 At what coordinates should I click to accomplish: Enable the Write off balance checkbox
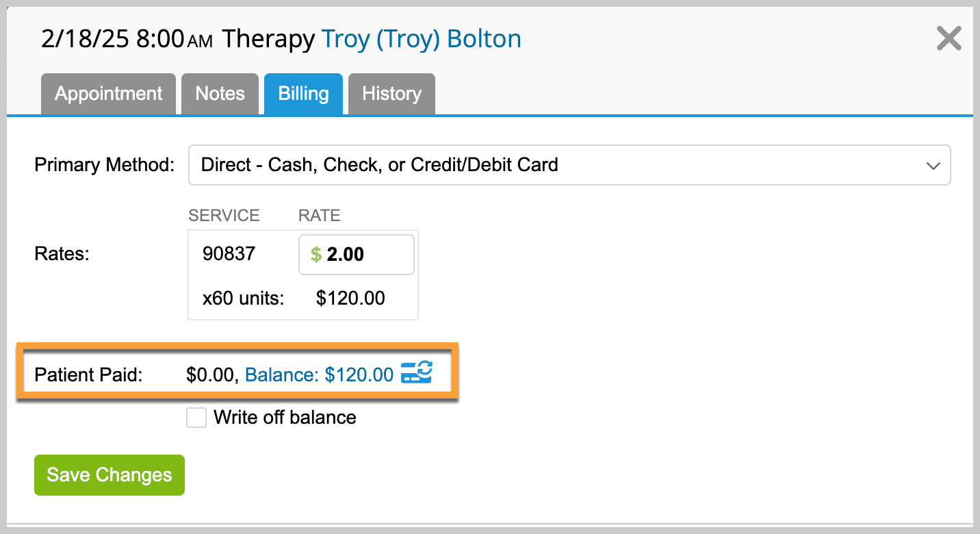tap(196, 418)
